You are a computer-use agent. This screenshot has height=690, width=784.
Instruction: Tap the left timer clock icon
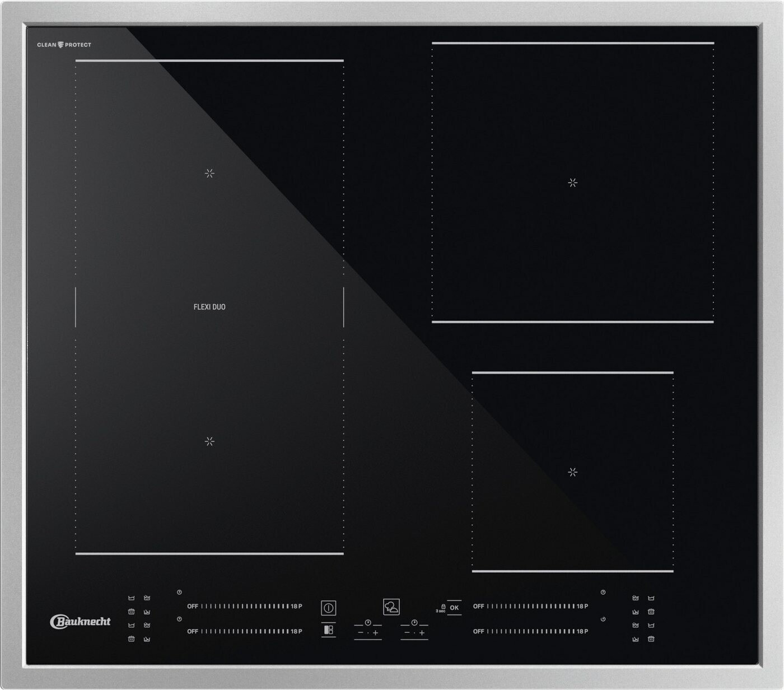[368, 622]
